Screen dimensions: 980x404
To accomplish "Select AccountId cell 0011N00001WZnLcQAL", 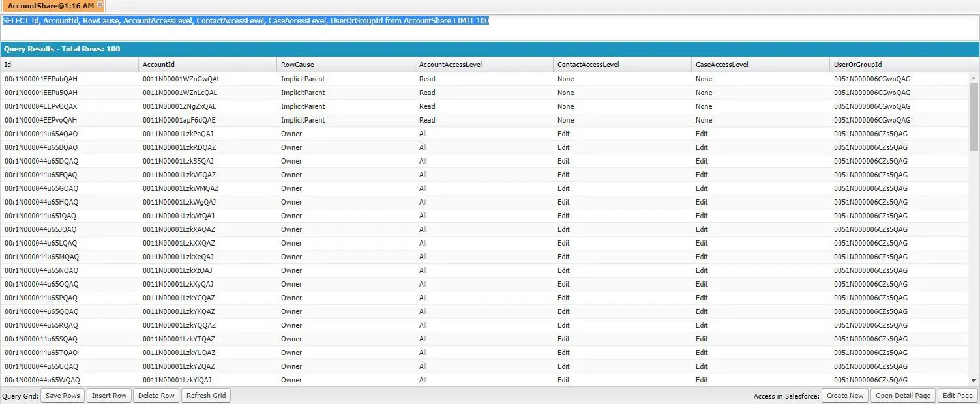I will (207, 93).
